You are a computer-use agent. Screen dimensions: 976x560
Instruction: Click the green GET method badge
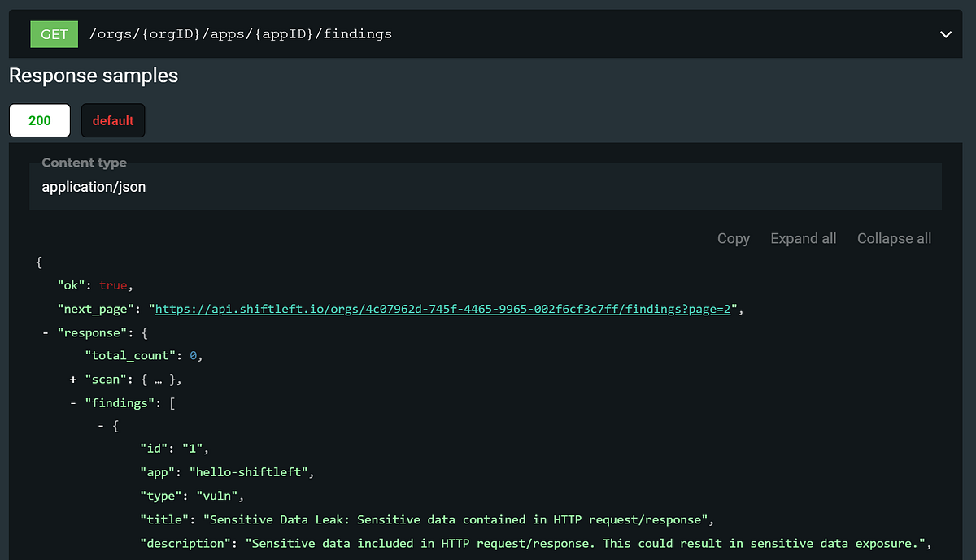coord(54,33)
